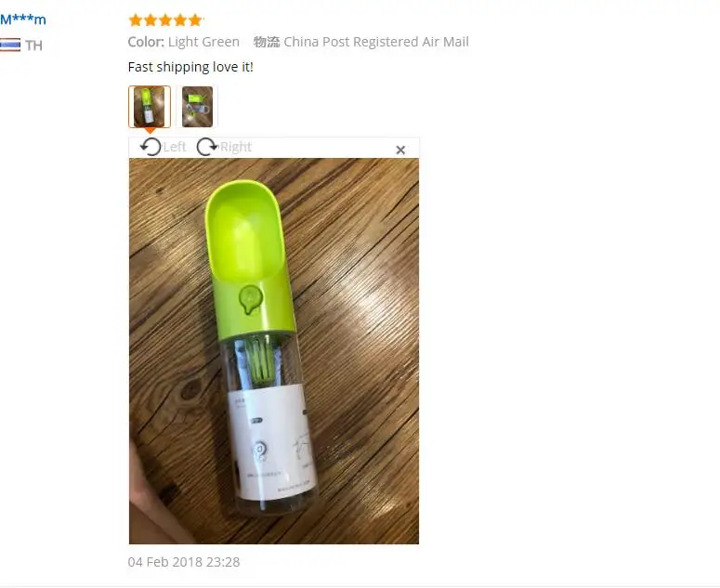Select the first review thumbnail of the green bottle

[x=150, y=107]
